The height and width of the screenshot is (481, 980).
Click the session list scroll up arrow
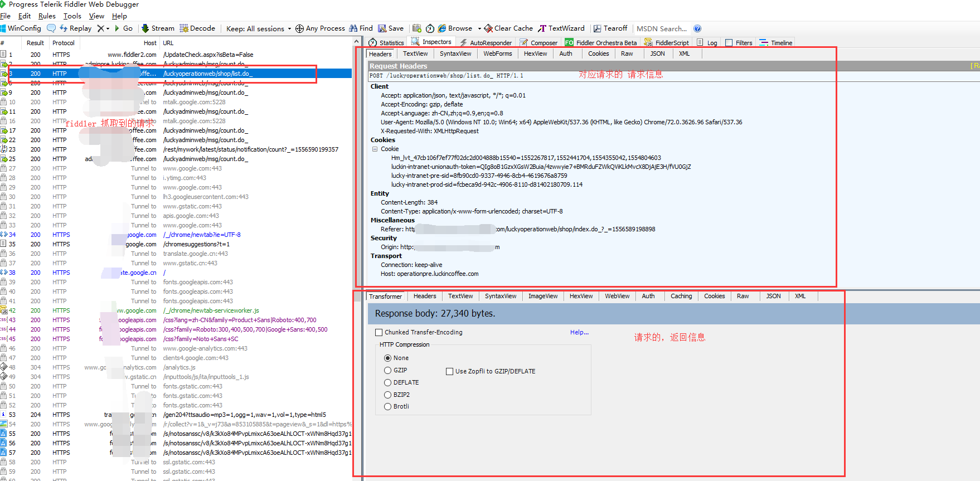point(357,42)
